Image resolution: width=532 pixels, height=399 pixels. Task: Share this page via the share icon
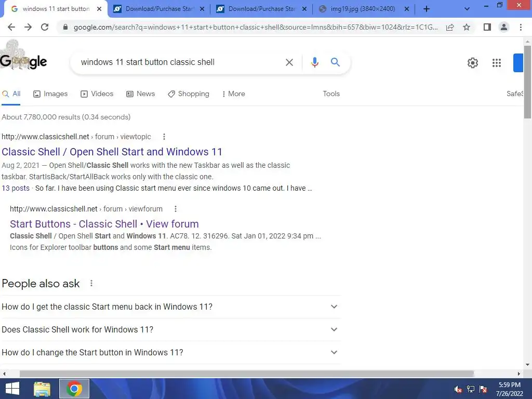(450, 27)
